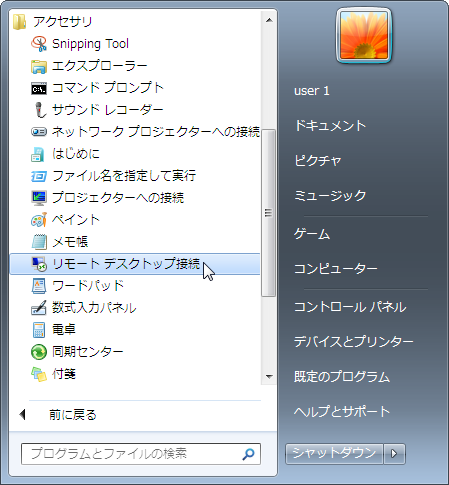Expand the shutdown options arrow
The image size is (449, 485).
click(394, 454)
